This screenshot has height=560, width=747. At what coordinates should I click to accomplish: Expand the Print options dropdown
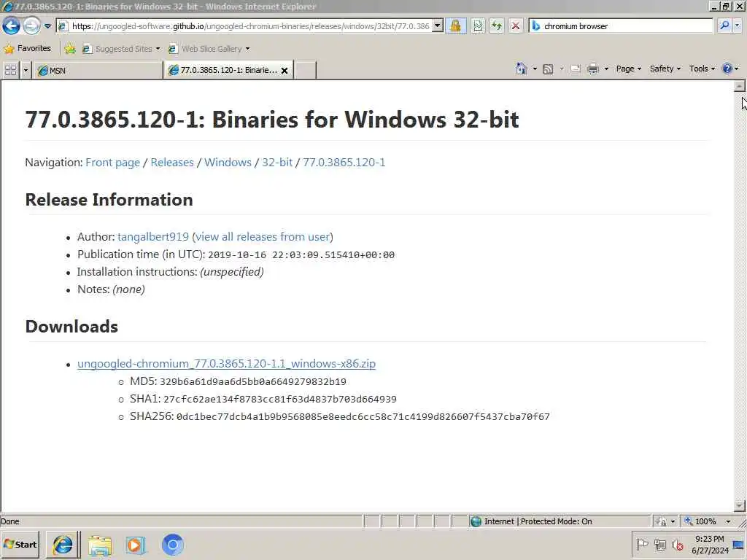click(606, 69)
